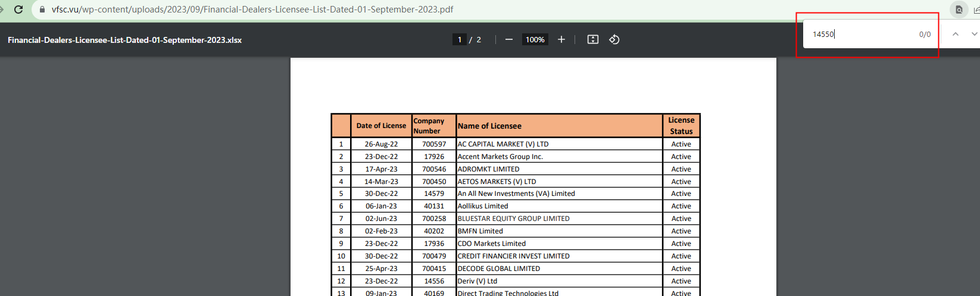Click company number 40131

[434, 206]
